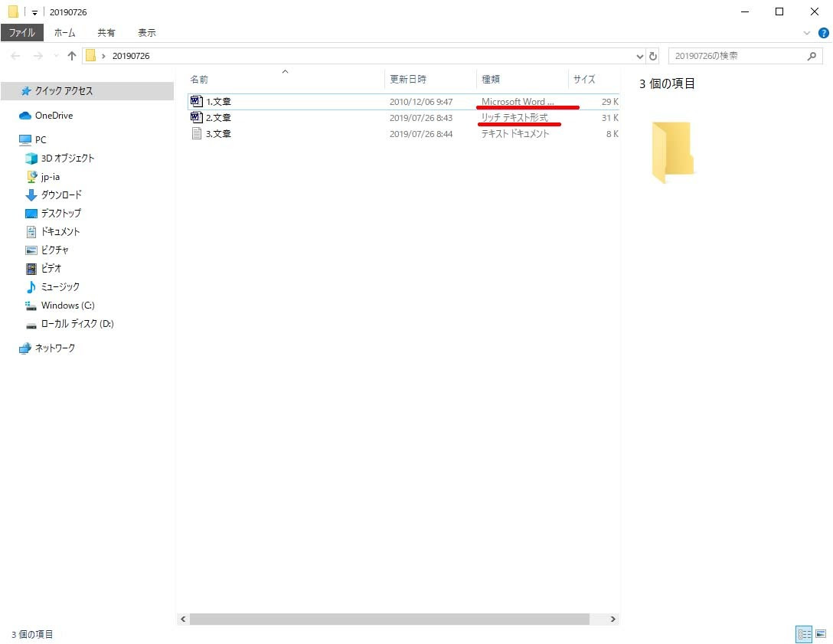The width and height of the screenshot is (833, 644).
Task: Open the ドキュメント folder
Action: click(60, 232)
